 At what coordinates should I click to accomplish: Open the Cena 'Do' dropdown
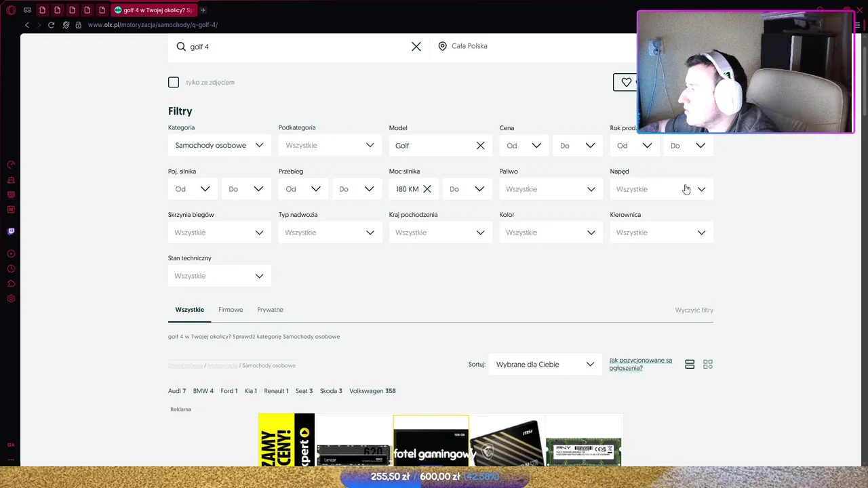click(578, 145)
